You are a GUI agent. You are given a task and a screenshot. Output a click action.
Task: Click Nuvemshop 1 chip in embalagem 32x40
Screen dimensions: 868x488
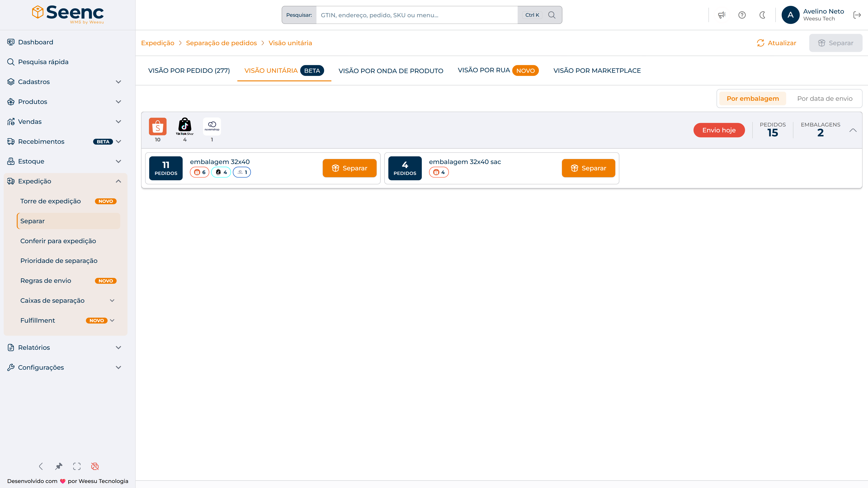tap(242, 172)
